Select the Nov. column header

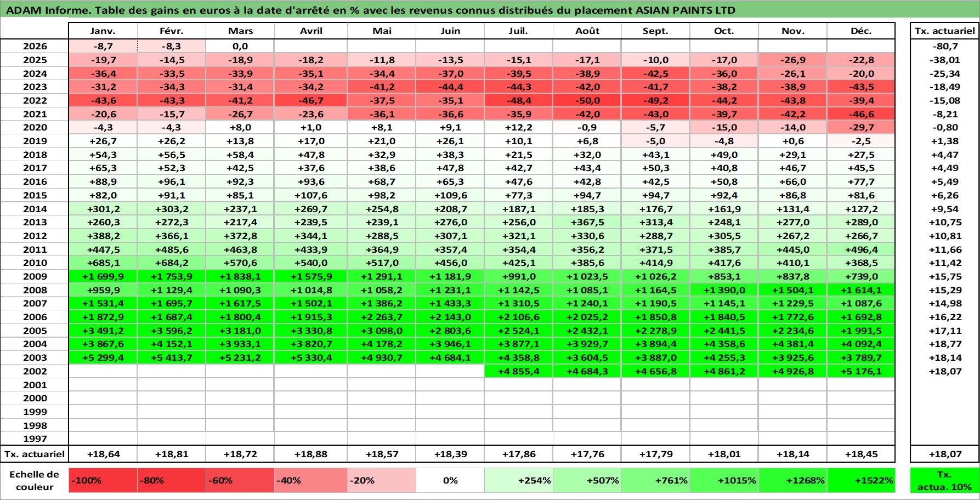pos(792,31)
